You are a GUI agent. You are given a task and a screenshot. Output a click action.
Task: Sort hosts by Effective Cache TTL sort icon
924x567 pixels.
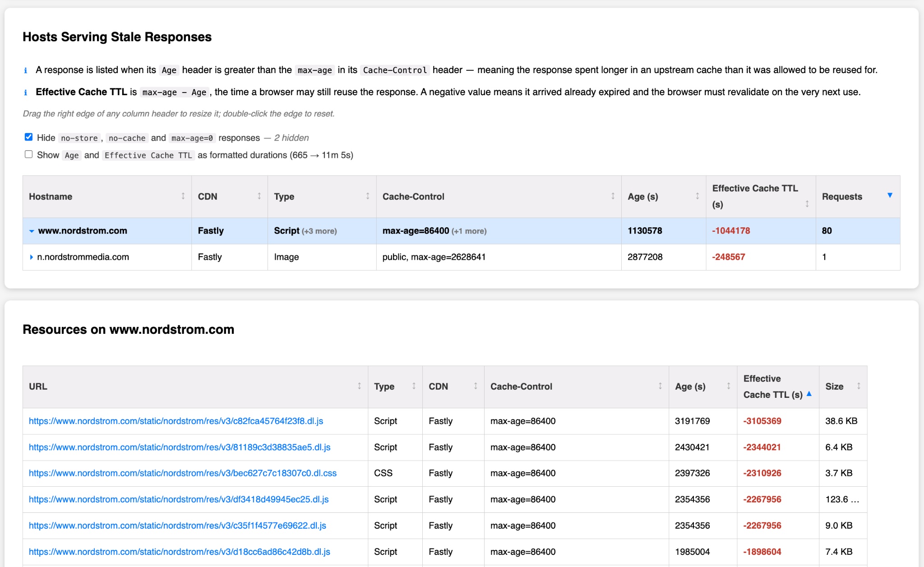[x=807, y=204]
